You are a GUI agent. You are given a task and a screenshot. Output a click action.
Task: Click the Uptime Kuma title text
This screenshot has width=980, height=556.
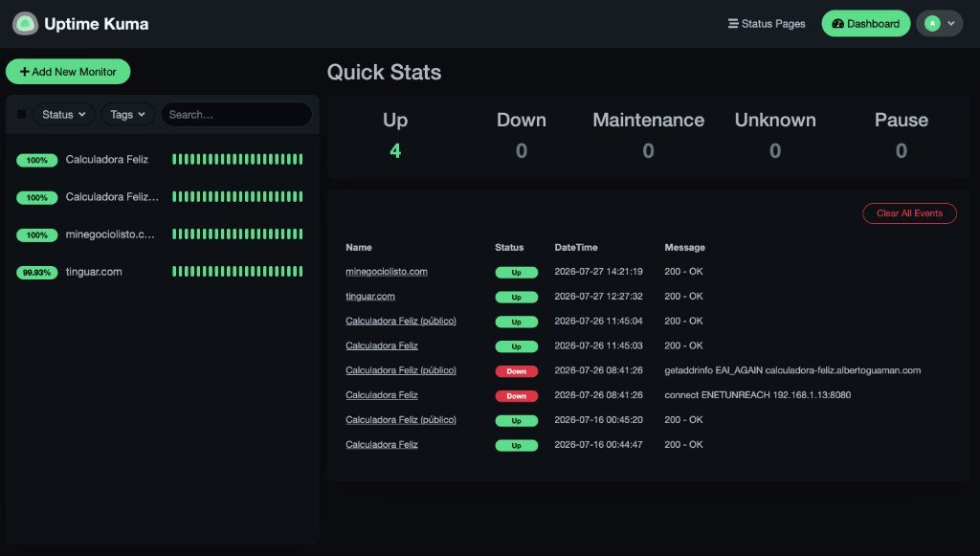[x=97, y=24]
